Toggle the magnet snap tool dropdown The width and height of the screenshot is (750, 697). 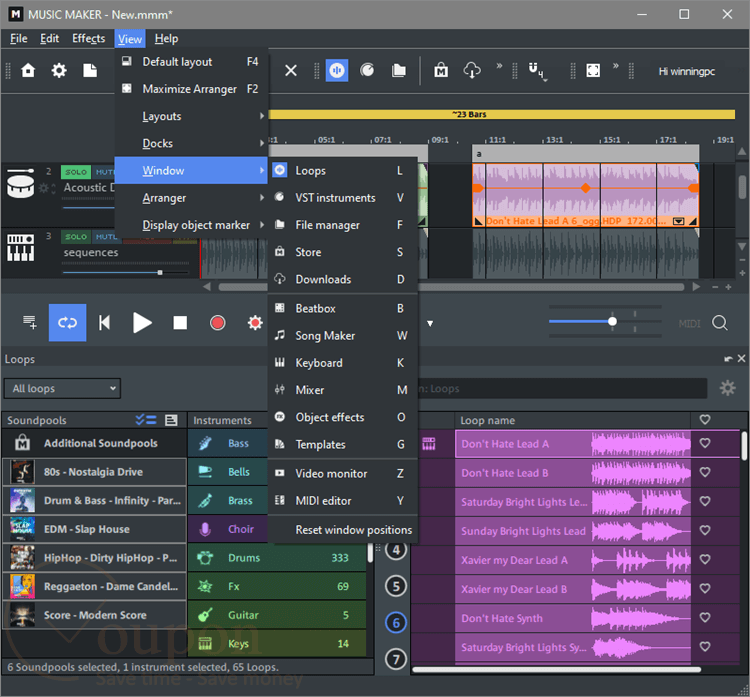(536, 71)
